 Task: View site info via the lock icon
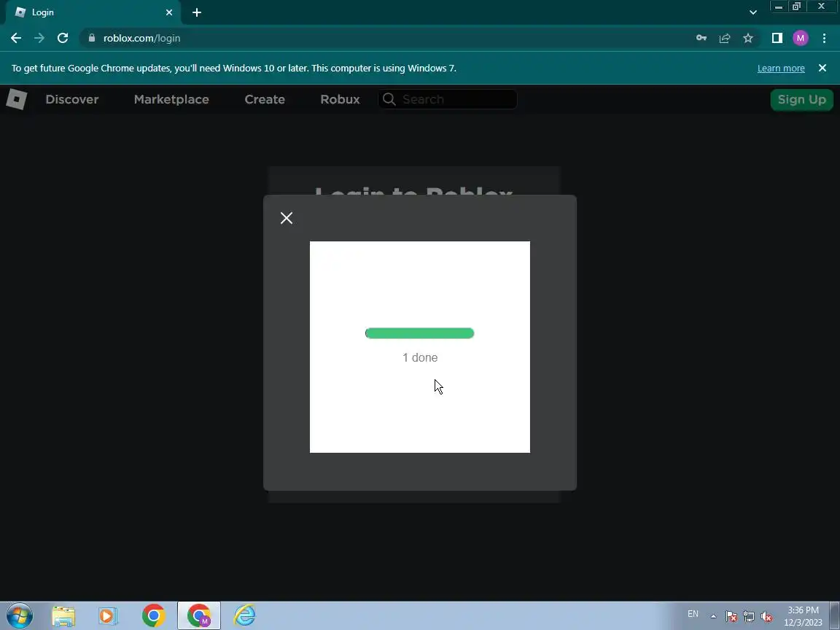(92, 38)
